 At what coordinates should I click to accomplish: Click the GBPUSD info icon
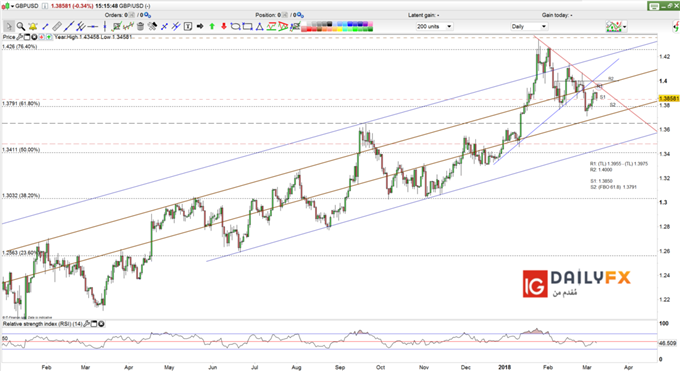(45, 6)
